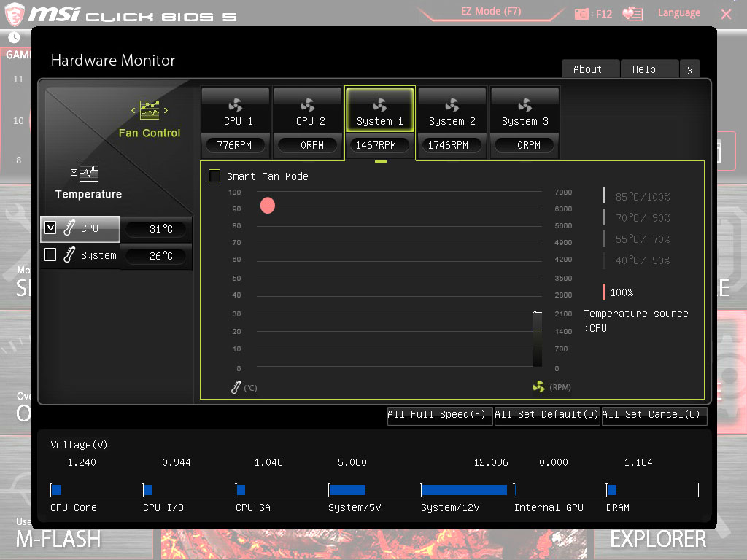The width and height of the screenshot is (747, 560).
Task: Select the System 2 fan tab
Action: point(452,110)
